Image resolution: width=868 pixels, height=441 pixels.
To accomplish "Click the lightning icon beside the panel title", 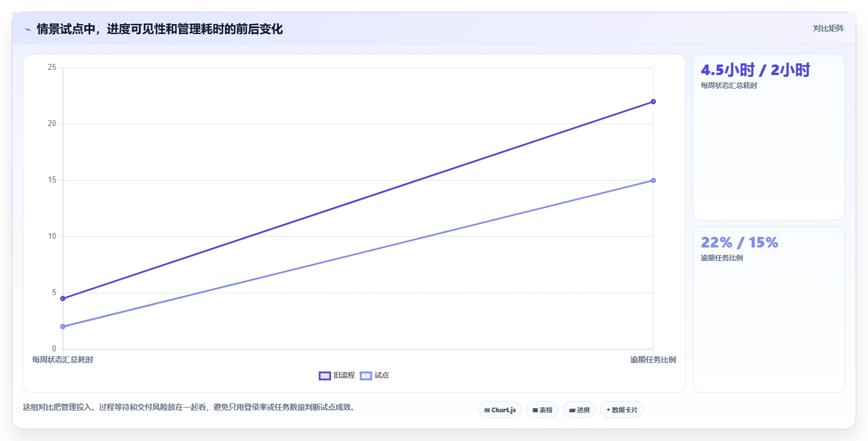I will click(28, 29).
